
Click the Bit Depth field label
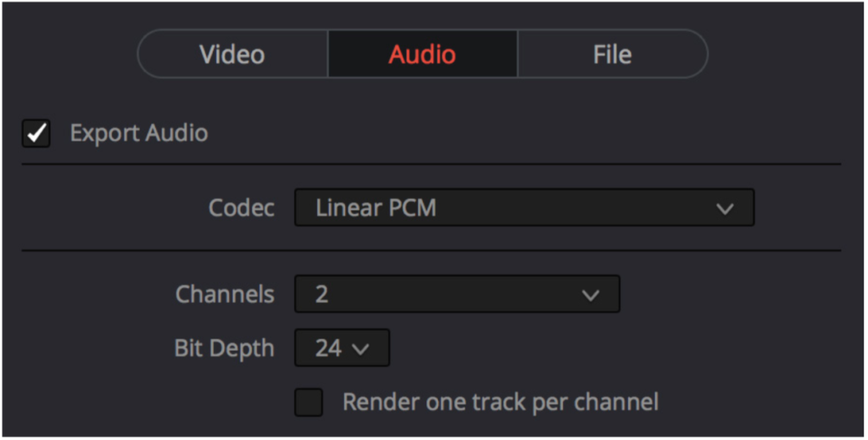click(x=224, y=348)
